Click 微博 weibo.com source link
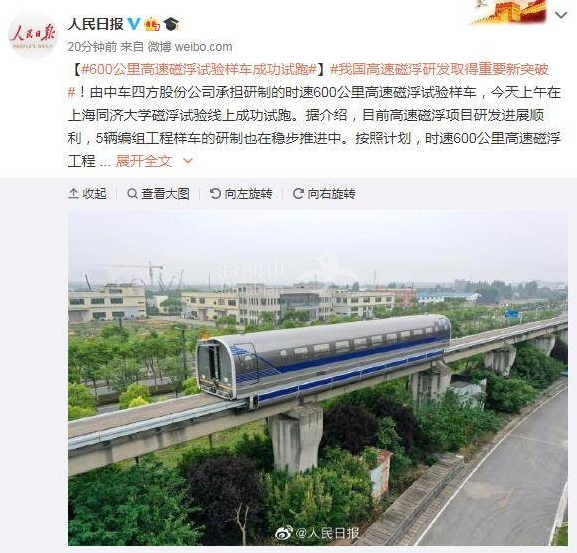The width and height of the screenshot is (577, 553). pos(190,47)
